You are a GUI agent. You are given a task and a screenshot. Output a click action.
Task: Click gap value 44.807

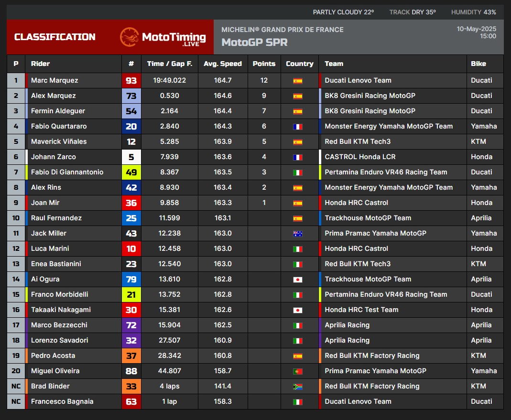(x=170, y=371)
